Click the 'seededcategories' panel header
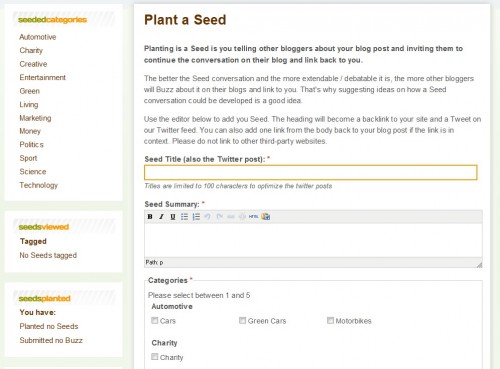 pos(52,20)
